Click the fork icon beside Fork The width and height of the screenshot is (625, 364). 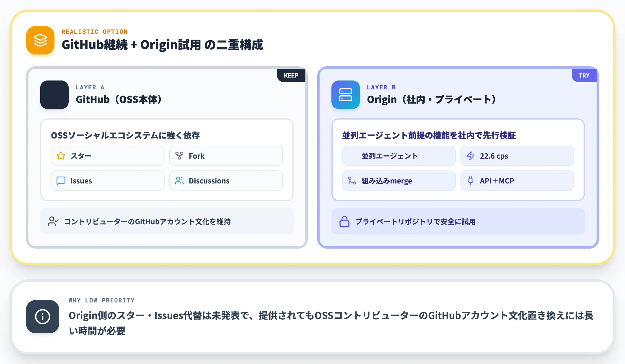[x=179, y=156]
